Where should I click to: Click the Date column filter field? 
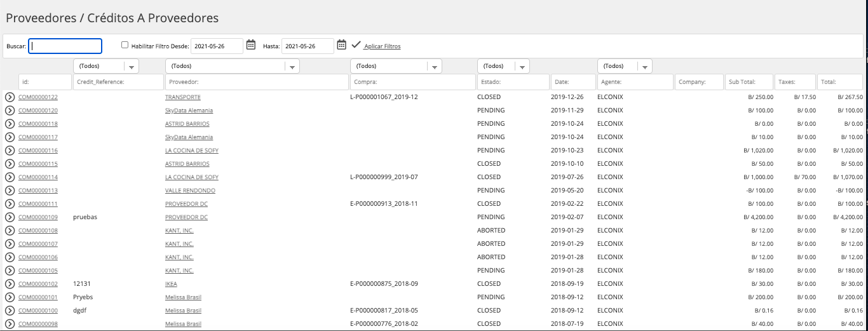573,82
